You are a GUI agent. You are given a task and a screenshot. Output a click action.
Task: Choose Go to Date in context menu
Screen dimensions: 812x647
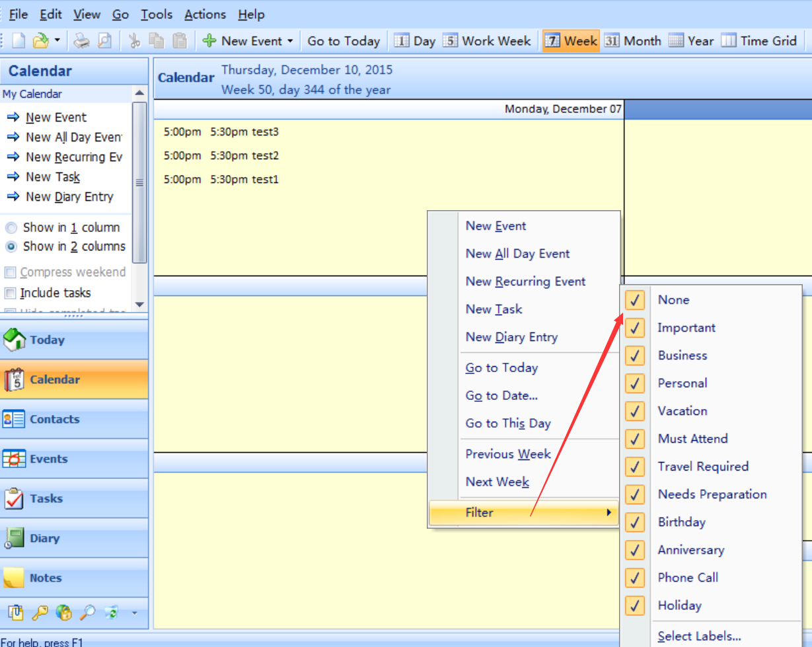tap(501, 396)
